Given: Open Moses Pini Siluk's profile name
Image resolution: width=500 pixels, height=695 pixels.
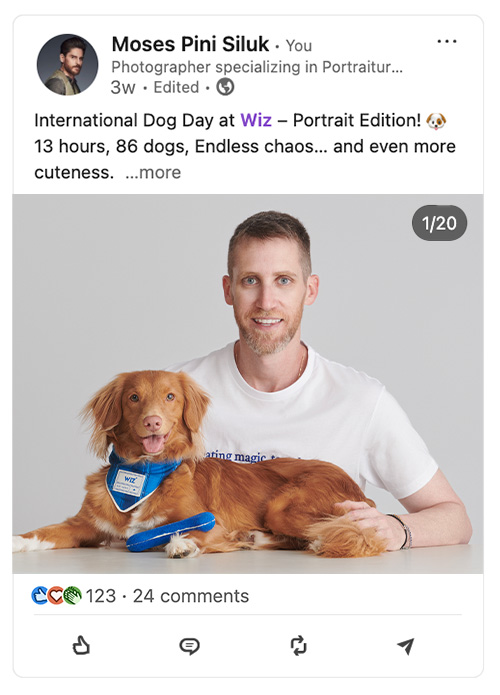Looking at the screenshot, I should pos(190,44).
